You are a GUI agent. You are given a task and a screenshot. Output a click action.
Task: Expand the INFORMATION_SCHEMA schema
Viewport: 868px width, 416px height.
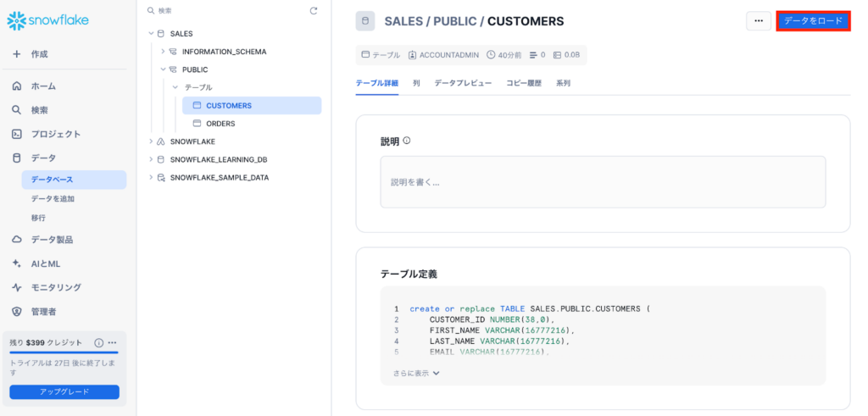pyautogui.click(x=163, y=52)
